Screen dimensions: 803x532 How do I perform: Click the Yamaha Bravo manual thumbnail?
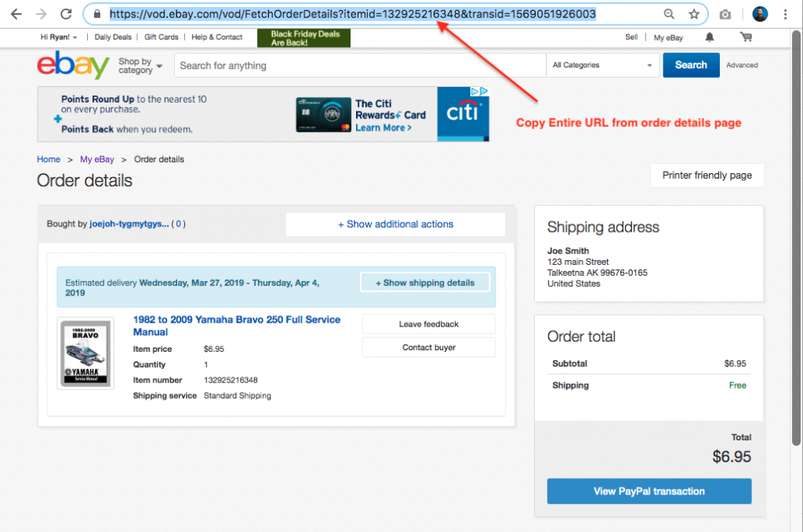pos(85,353)
